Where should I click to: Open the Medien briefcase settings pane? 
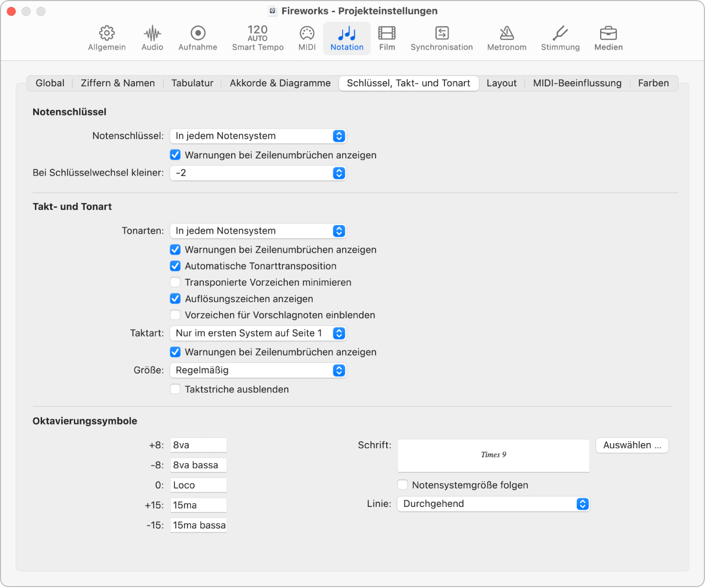coord(608,39)
